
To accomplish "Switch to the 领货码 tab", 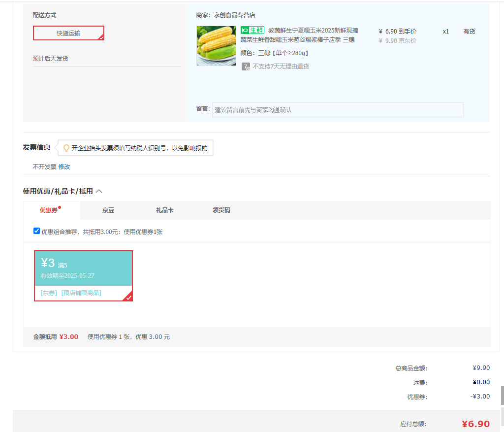I will point(221,210).
